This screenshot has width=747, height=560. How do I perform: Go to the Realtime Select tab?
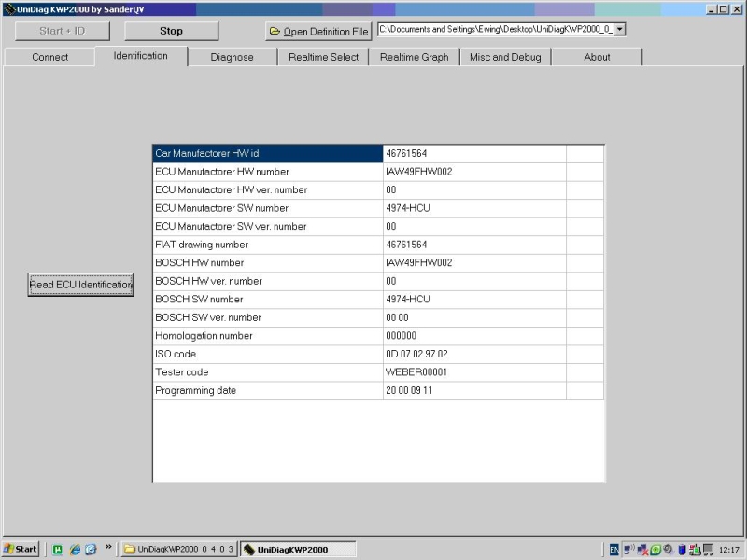coord(323,57)
